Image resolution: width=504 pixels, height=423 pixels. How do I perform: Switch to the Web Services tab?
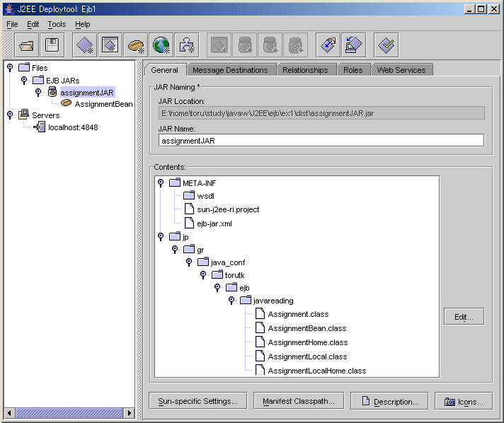[401, 70]
